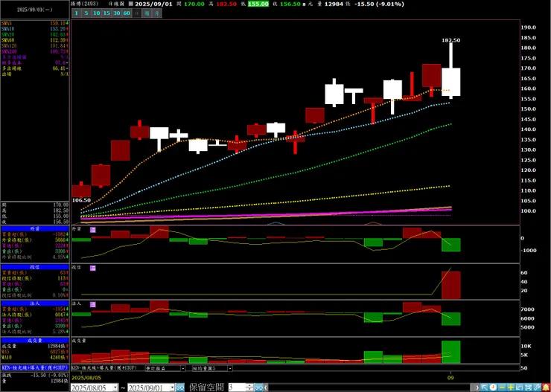The height and width of the screenshot is (392, 551).
Task: Click the tall green volume bar for 09/01
Action: tap(450, 352)
